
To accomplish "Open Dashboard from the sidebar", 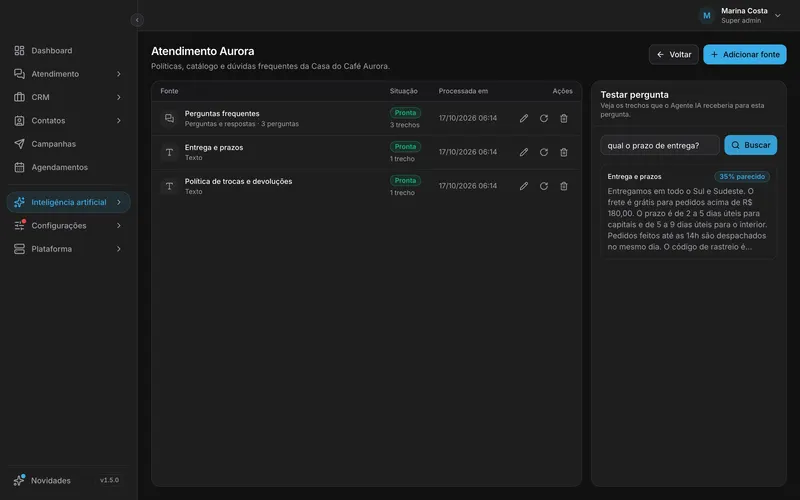I will (x=69, y=51).
